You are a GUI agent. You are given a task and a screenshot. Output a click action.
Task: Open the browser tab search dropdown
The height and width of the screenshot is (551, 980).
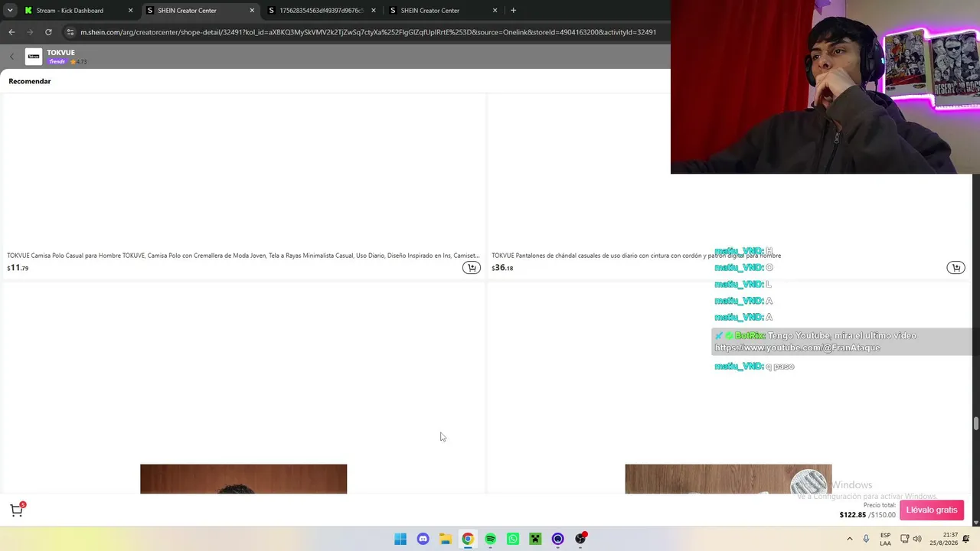9,11
